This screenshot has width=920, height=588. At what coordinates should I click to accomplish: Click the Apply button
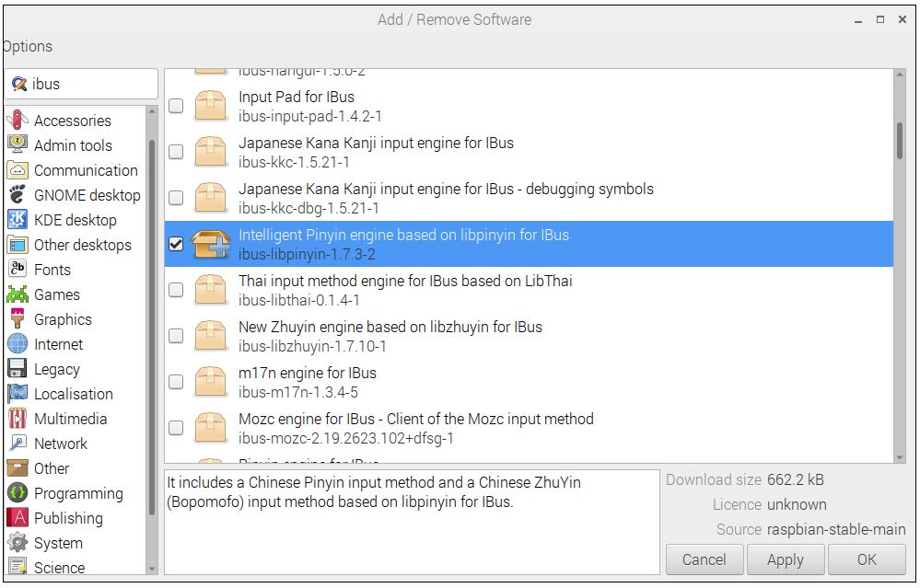coord(786,559)
